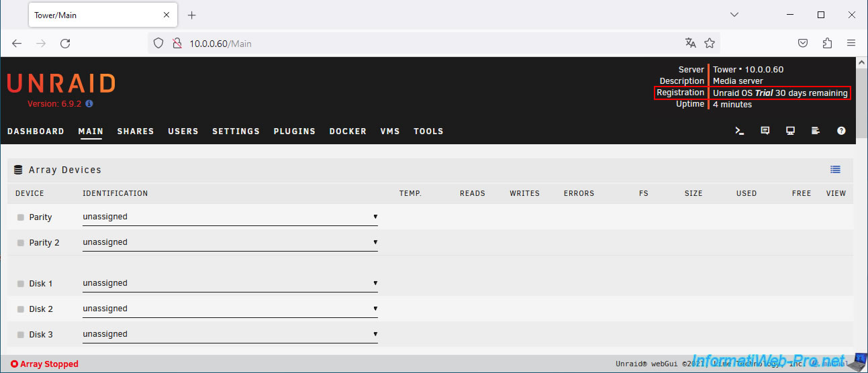Image resolution: width=868 pixels, height=373 pixels.
Task: Open the Settings menu
Action: (236, 131)
